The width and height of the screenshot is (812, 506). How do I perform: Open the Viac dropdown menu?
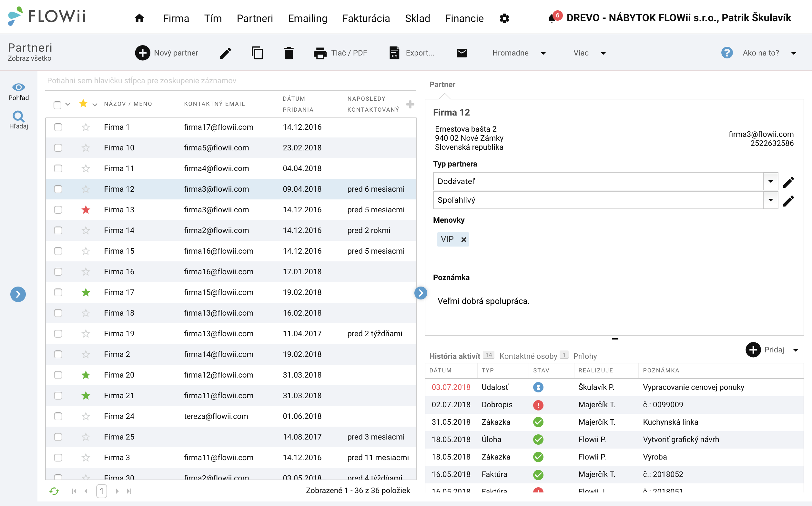[589, 53]
